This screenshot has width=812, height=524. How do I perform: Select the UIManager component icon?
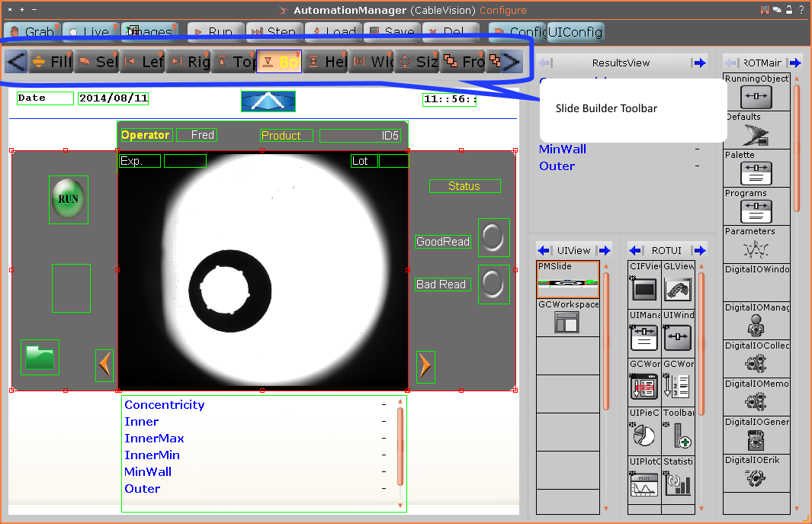(x=644, y=333)
